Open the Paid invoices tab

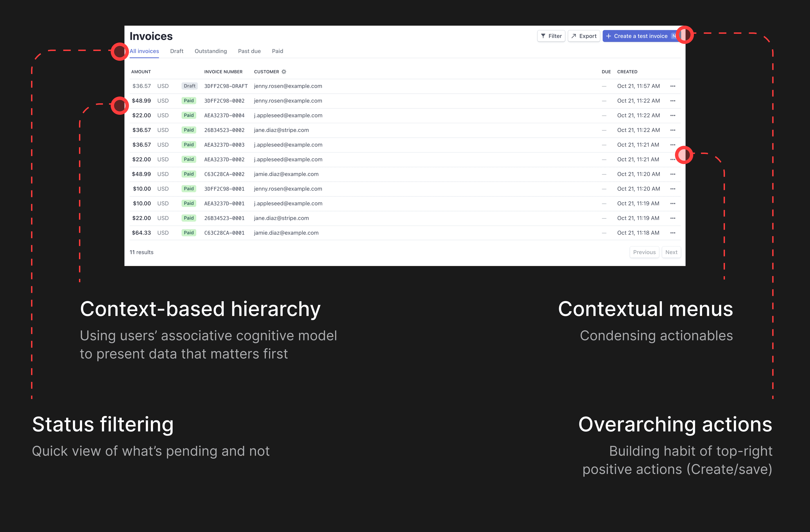[277, 51]
